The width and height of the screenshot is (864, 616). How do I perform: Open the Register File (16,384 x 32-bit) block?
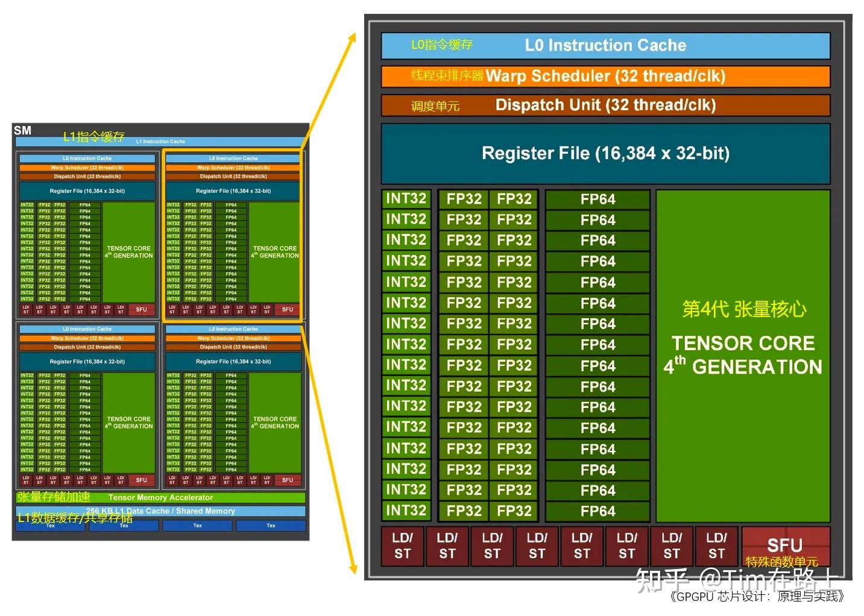pyautogui.click(x=605, y=153)
